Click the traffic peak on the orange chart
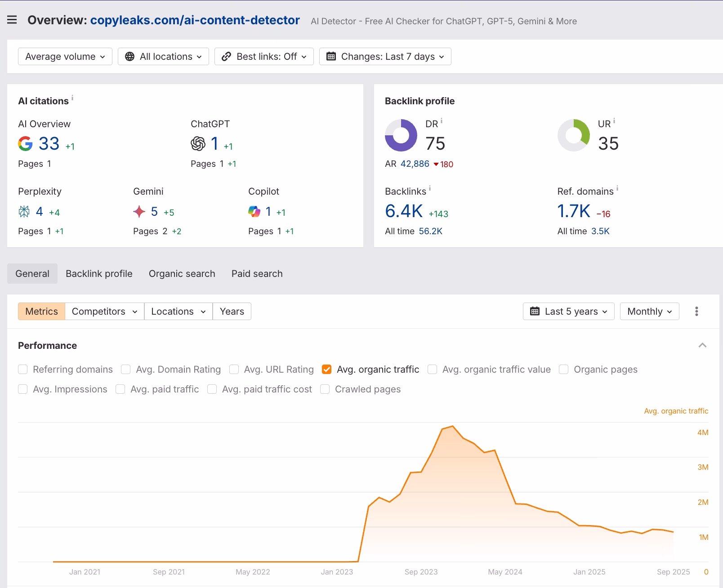This screenshot has height=588, width=723. [x=452, y=426]
